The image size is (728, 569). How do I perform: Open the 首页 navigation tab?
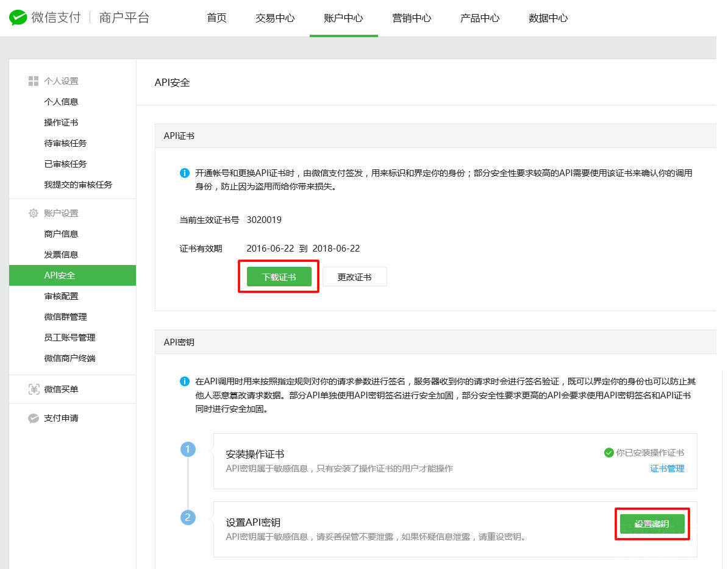pos(216,18)
